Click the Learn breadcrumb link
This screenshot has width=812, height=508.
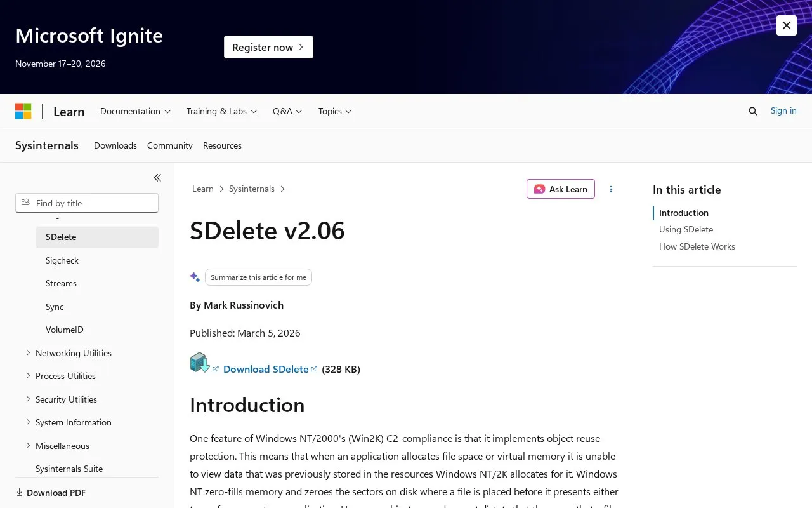click(x=203, y=189)
